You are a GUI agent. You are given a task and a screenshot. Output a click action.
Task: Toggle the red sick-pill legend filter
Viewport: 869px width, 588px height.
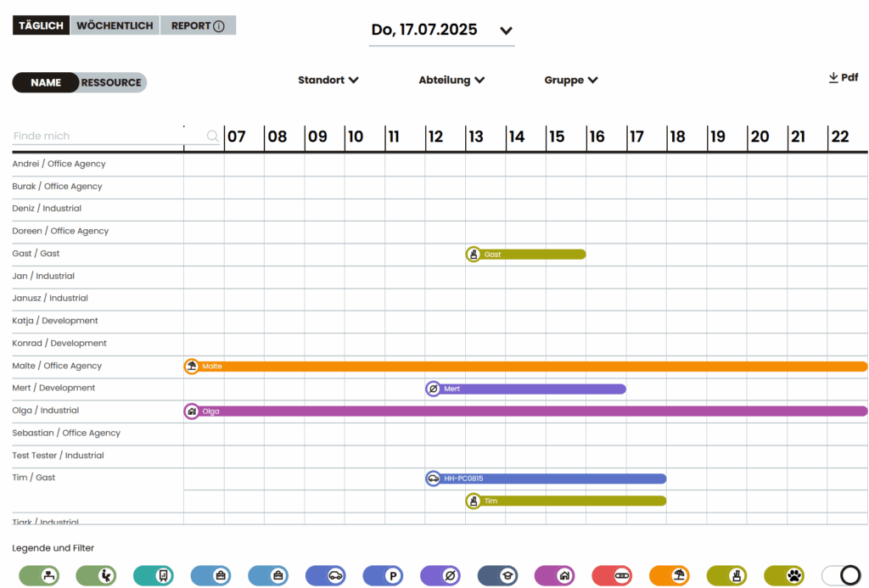[x=613, y=576]
